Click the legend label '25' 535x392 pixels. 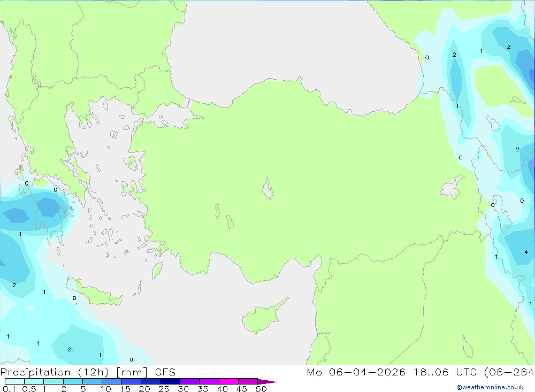pyautogui.click(x=164, y=389)
